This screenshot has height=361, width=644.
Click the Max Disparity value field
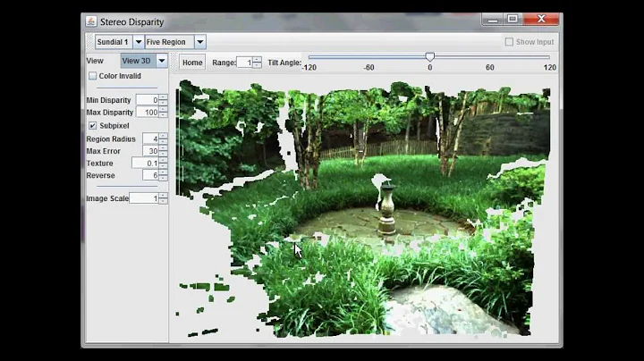[147, 113]
